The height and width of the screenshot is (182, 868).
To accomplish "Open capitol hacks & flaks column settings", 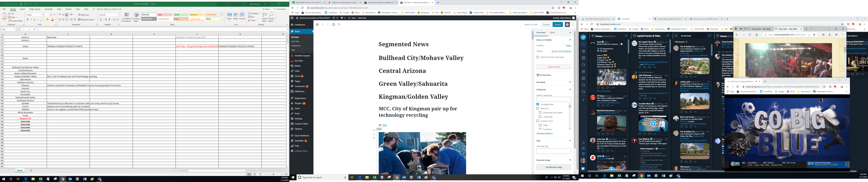I will [668, 36].
